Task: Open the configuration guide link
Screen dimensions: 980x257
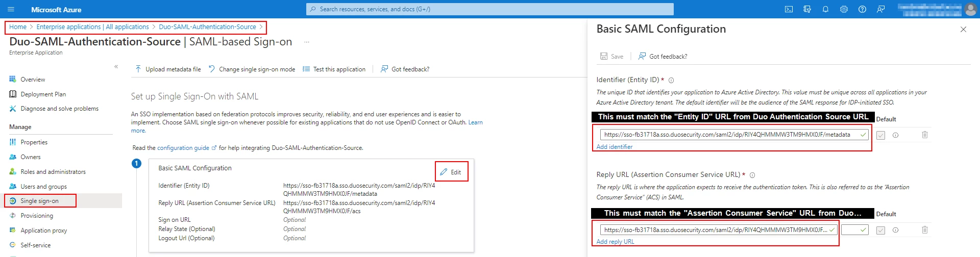Action: [186, 148]
